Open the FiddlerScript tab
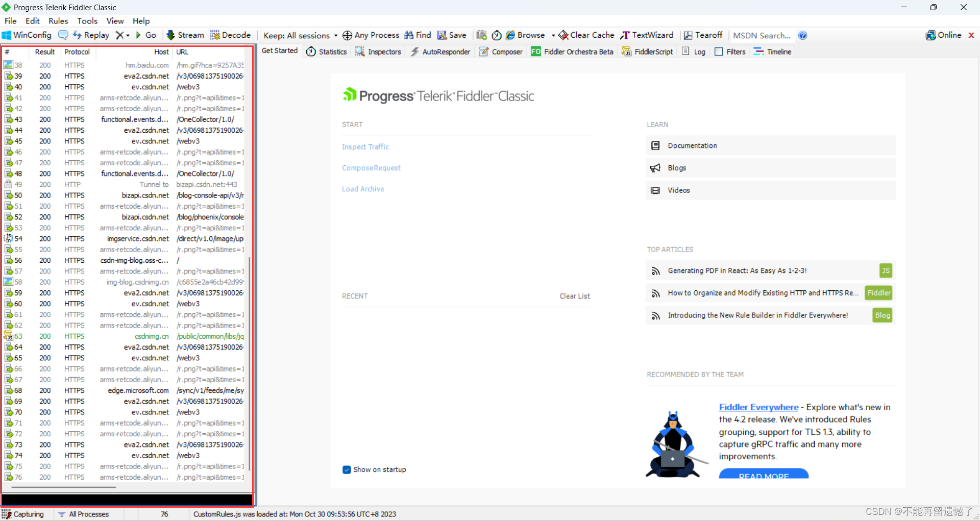 647,52
